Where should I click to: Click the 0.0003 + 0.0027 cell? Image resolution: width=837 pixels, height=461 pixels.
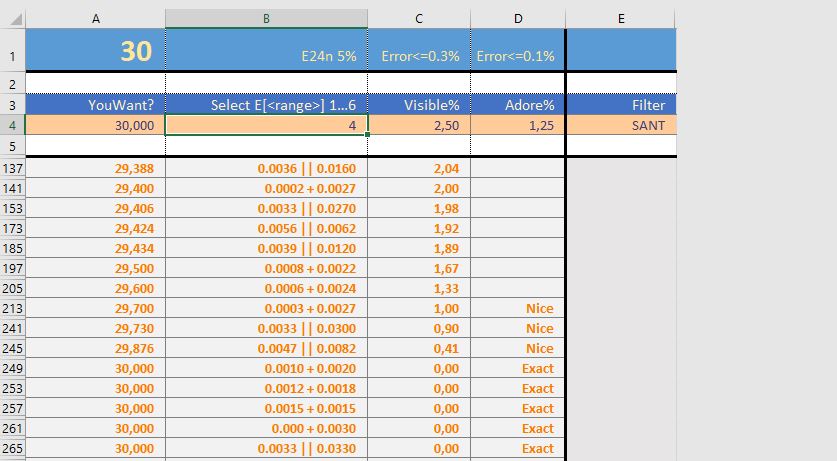(266, 308)
